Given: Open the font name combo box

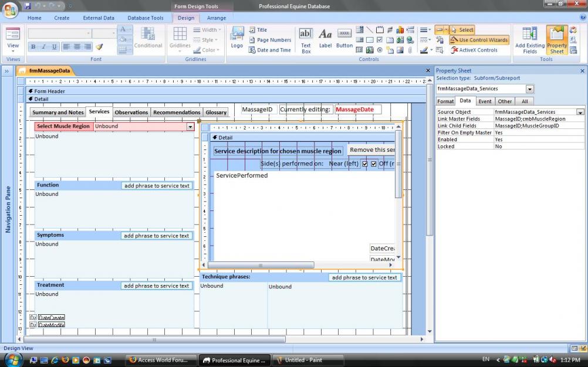Looking at the screenshot, I should point(59,33).
